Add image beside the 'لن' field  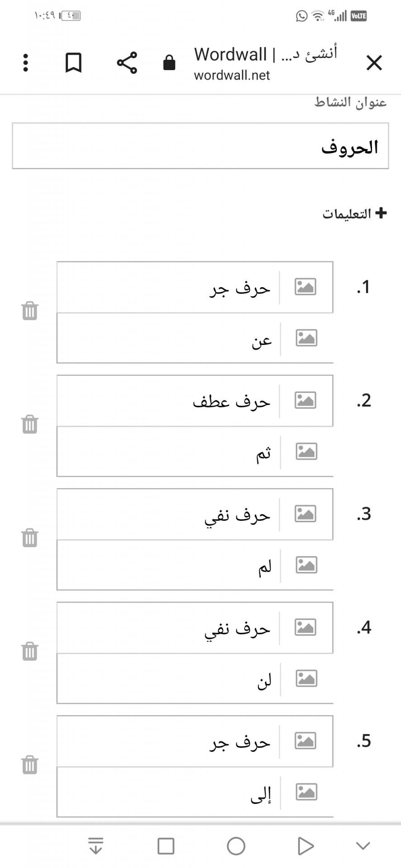pos(306,678)
